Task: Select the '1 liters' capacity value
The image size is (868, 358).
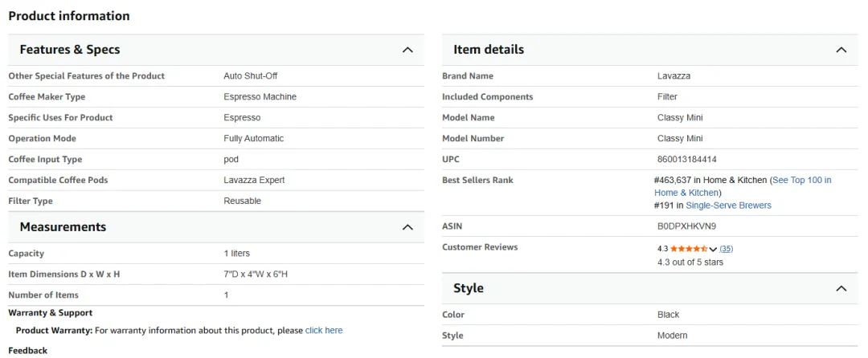Action: (237, 254)
